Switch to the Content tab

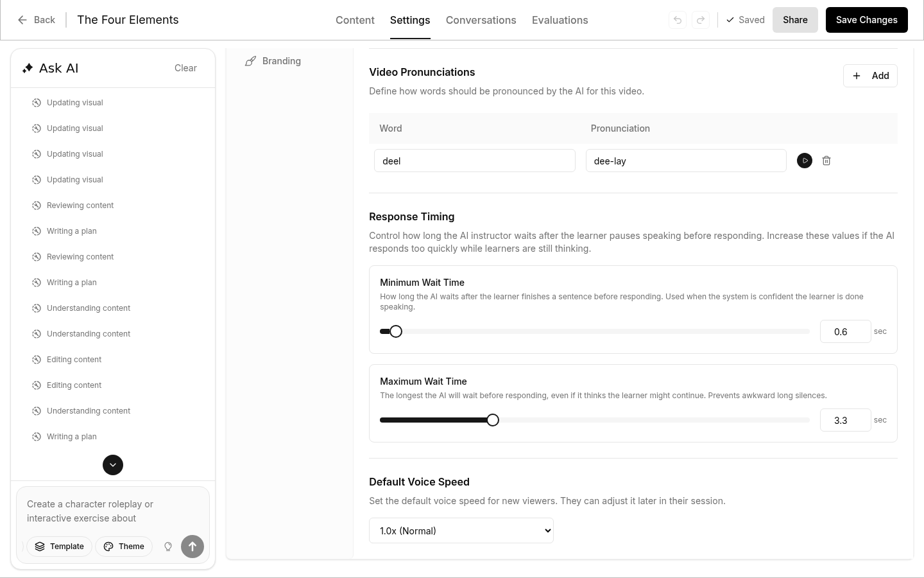355,20
